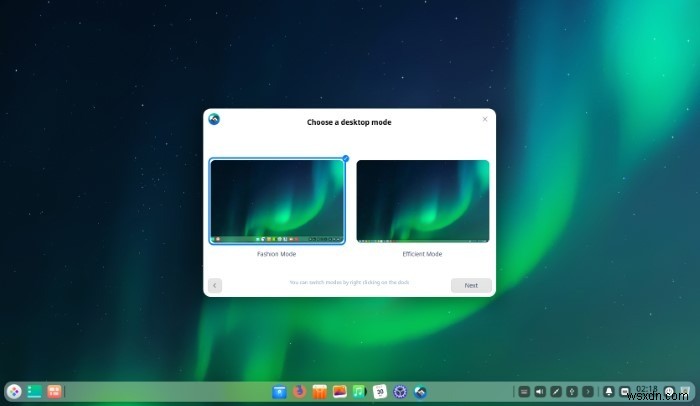This screenshot has height=406, width=700.
Task: Close the Choose a desktop mode dialog
Action: tap(485, 119)
